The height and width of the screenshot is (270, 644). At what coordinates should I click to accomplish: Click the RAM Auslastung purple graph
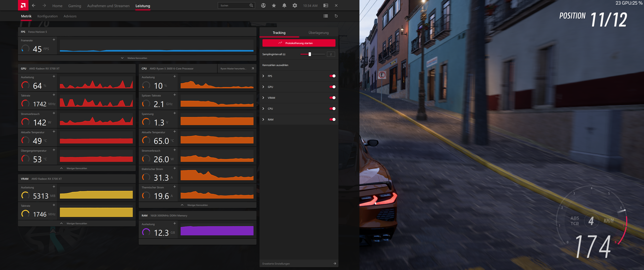pos(217,229)
